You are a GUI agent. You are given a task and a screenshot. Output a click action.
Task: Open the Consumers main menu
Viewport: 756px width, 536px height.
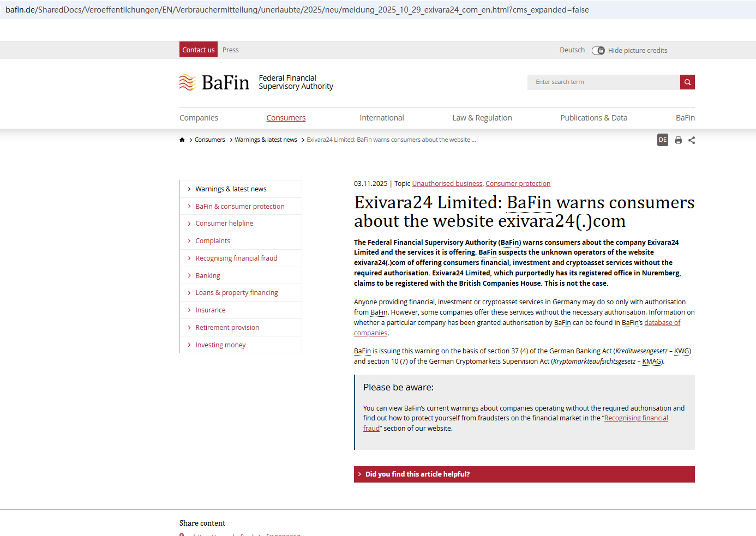pos(286,118)
